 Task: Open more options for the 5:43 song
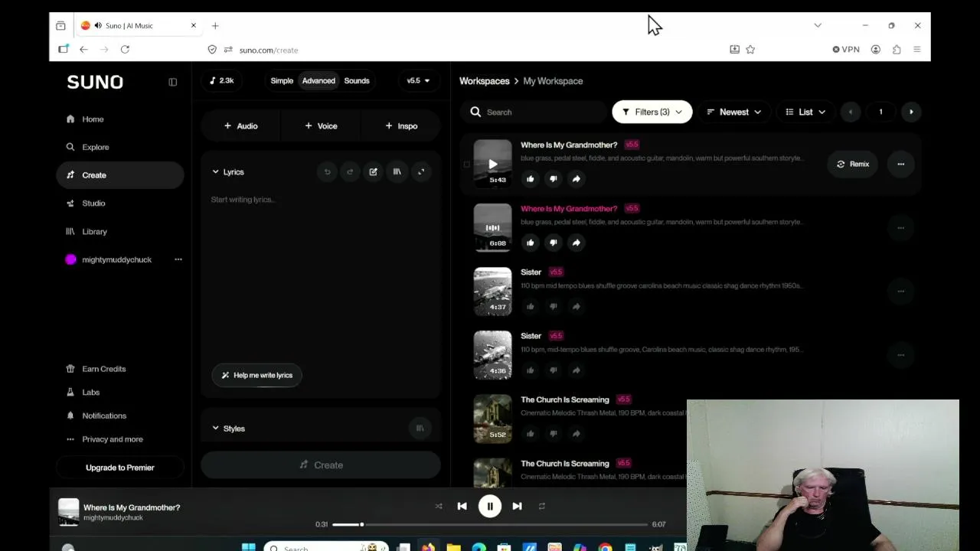click(900, 164)
